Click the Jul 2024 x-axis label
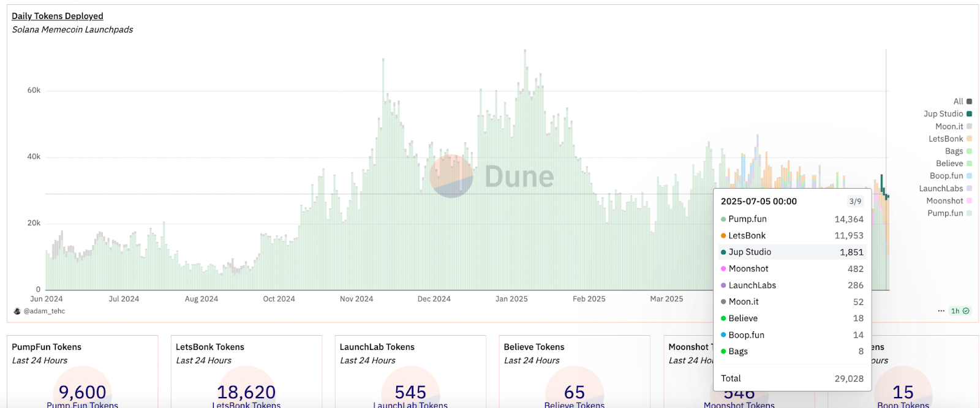 (124, 299)
